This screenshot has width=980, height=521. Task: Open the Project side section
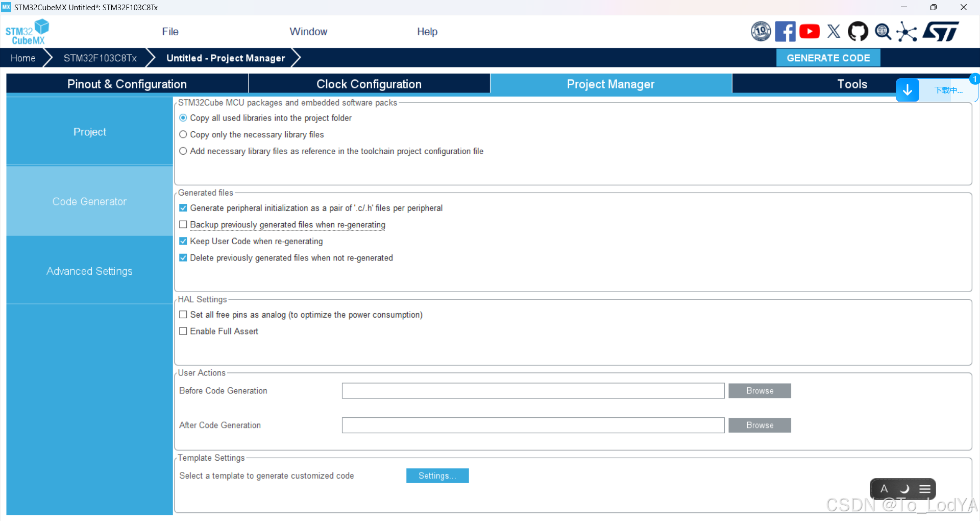[90, 132]
